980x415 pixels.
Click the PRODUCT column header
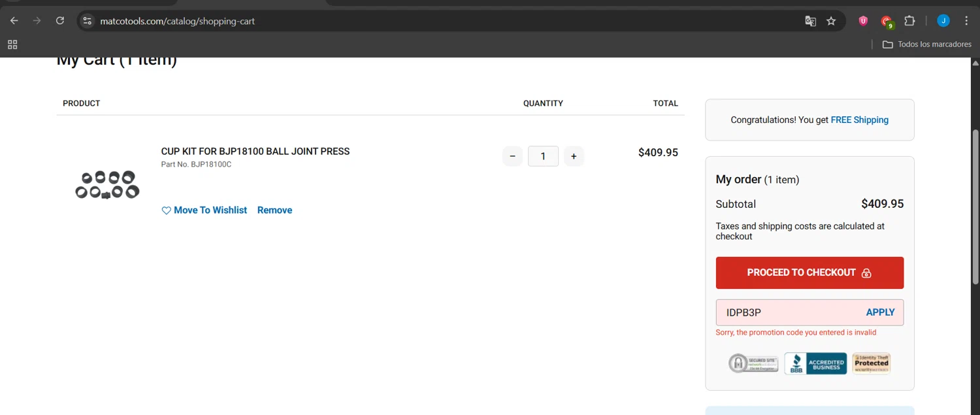tap(82, 103)
